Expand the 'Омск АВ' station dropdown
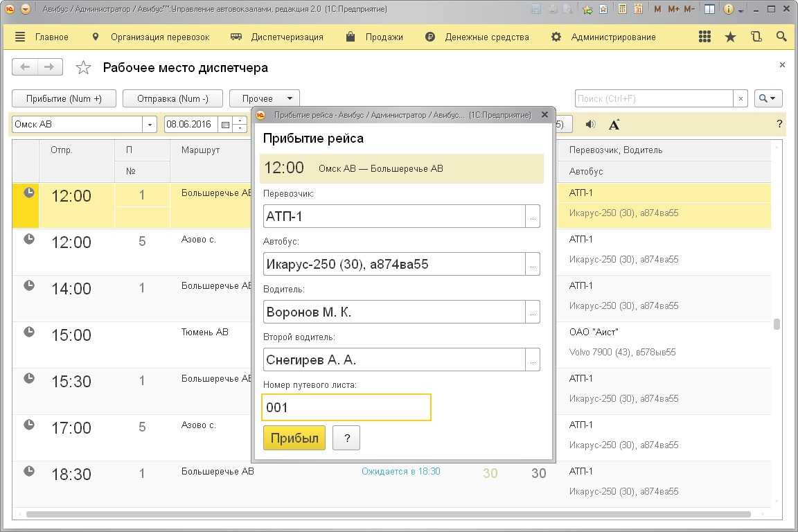 [x=150, y=125]
